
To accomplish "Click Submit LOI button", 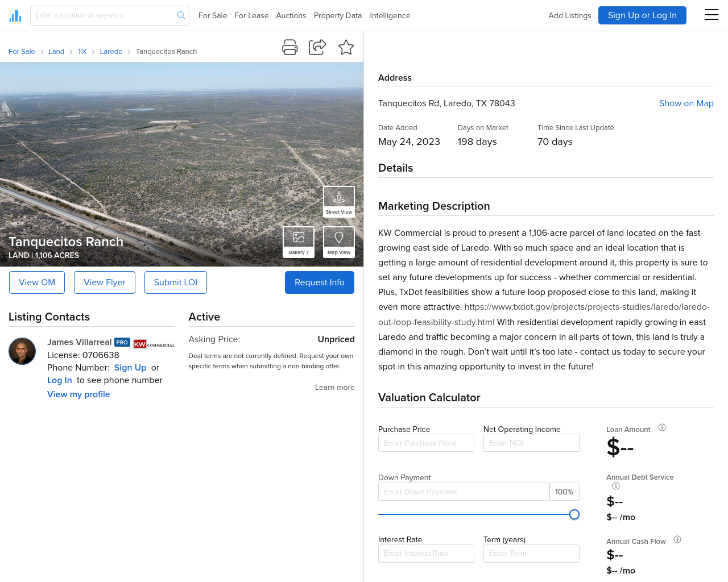I will (x=176, y=282).
